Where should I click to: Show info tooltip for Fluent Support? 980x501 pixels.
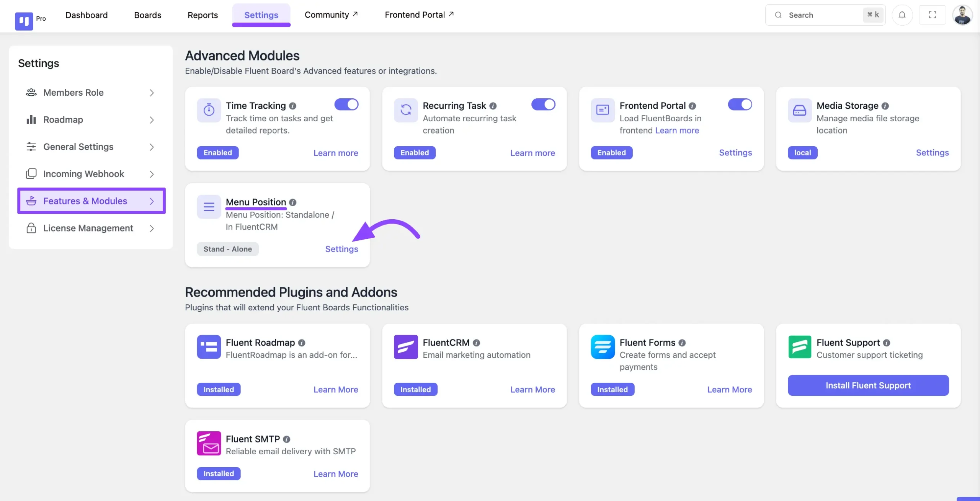tap(887, 343)
